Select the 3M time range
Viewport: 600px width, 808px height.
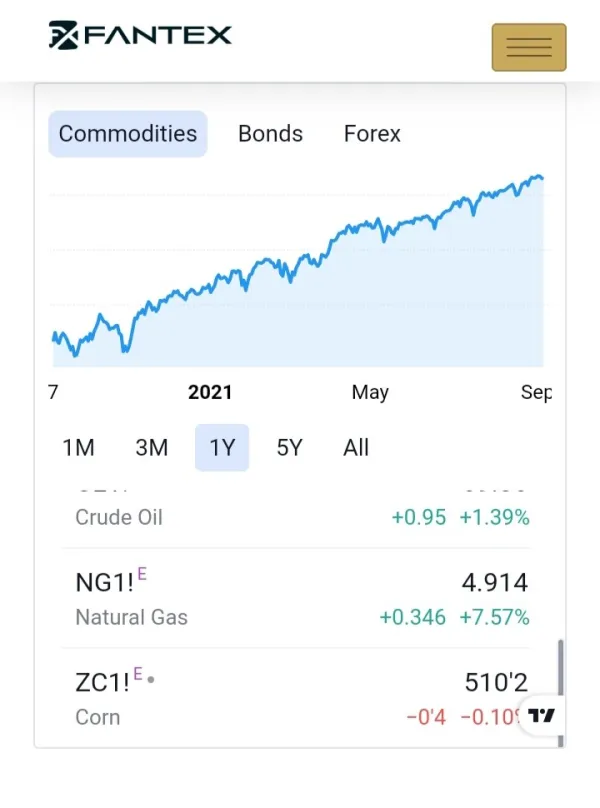tap(151, 448)
